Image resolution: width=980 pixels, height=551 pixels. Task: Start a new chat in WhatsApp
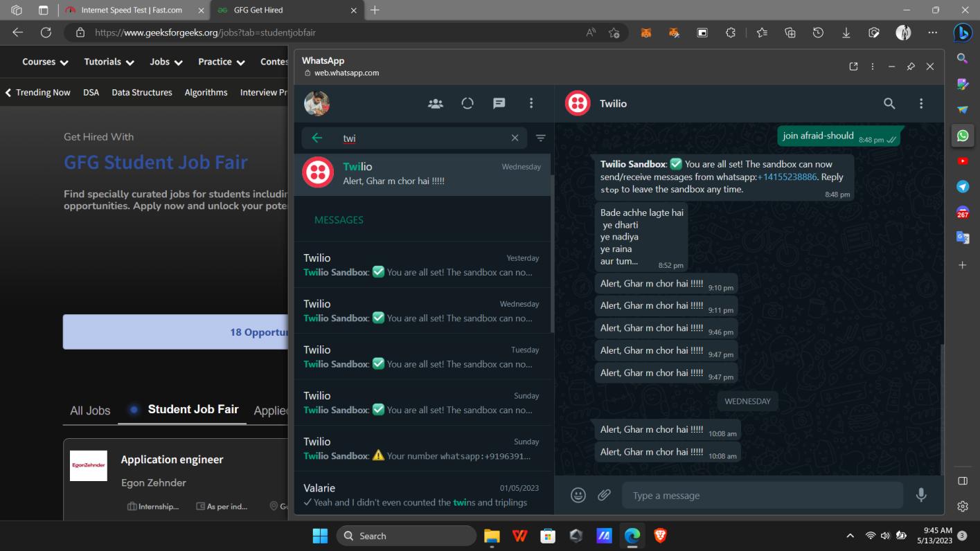pyautogui.click(x=499, y=104)
